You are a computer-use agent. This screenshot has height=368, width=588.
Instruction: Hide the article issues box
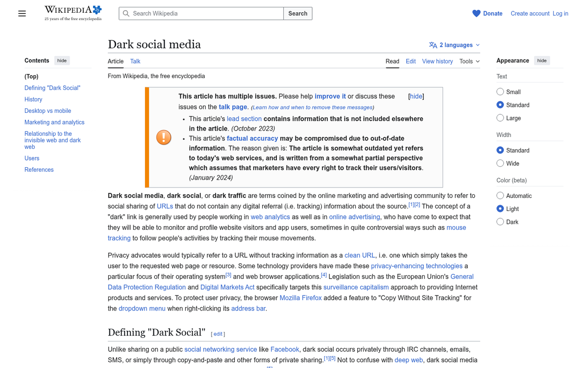(416, 96)
